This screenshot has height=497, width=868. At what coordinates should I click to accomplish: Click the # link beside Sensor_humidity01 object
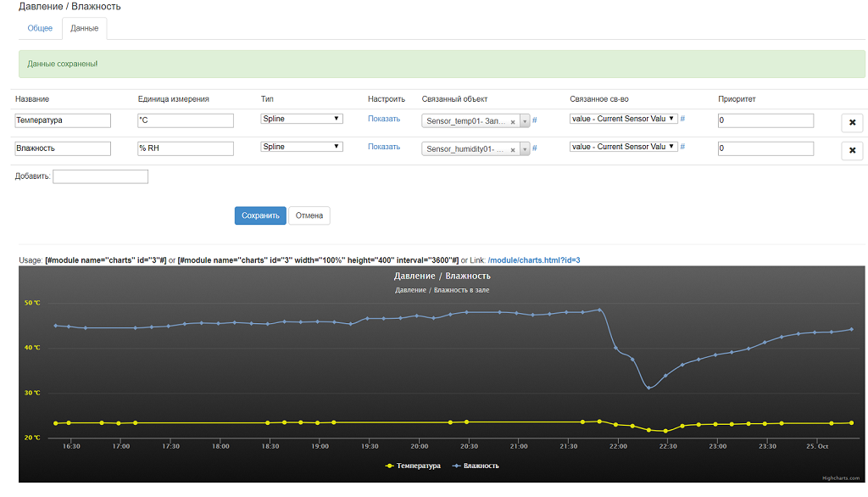pos(535,148)
